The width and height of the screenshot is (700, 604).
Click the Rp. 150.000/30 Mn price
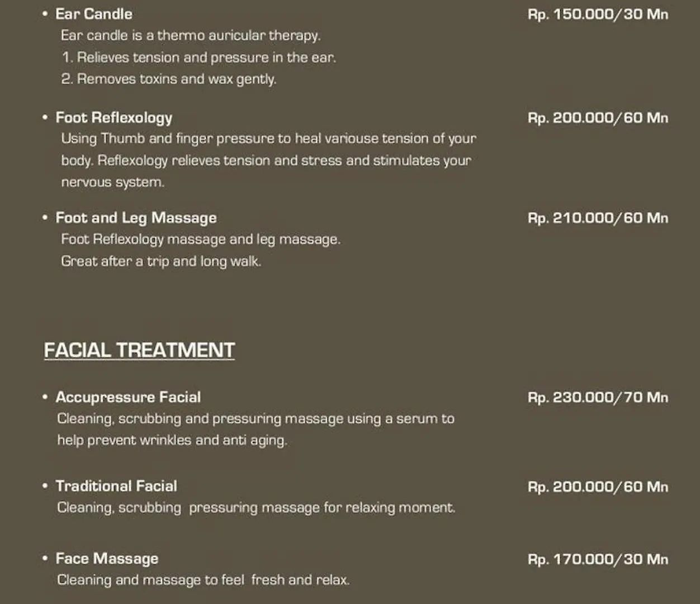click(x=598, y=14)
